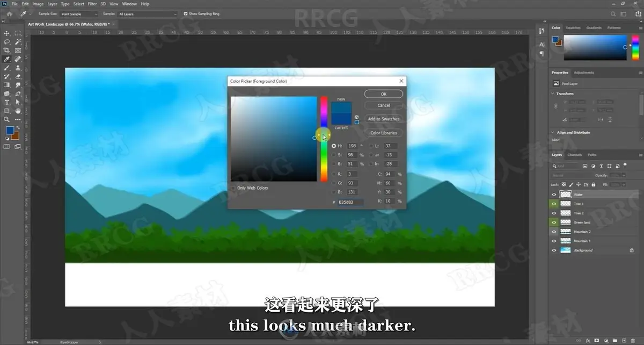Screen dimensions: 644x345
Task: Click the foreground color swatch in toolbox
Action: 10,131
